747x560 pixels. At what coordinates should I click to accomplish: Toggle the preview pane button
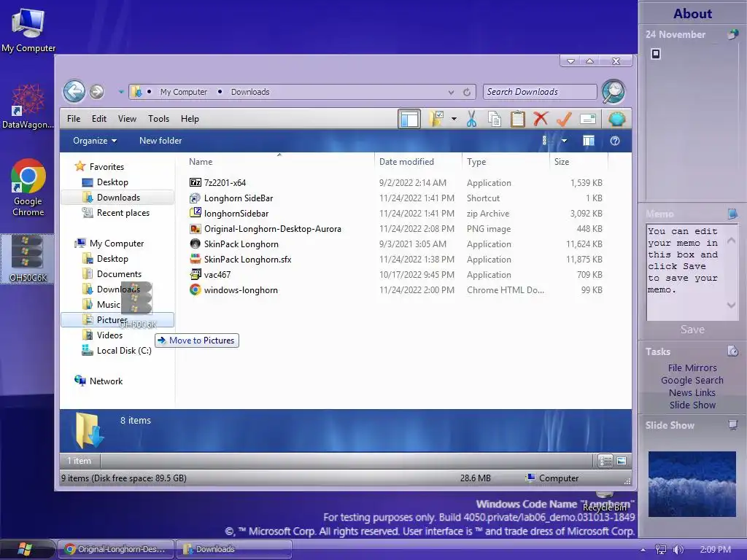(589, 141)
